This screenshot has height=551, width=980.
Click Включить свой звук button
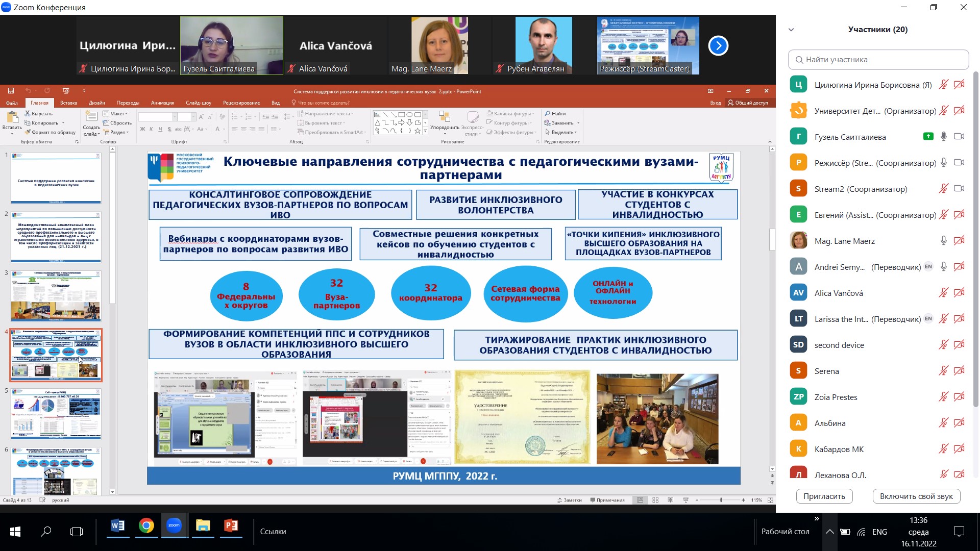point(916,496)
